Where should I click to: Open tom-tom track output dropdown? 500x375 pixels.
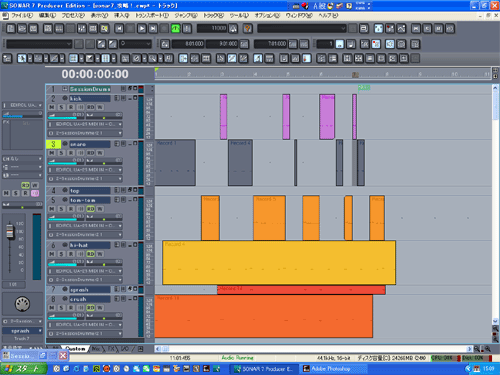click(85, 234)
